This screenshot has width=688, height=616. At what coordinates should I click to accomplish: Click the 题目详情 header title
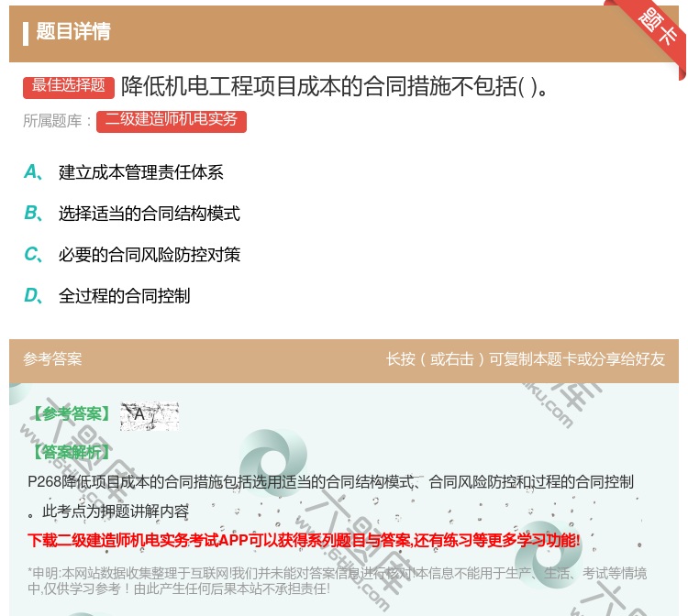click(73, 31)
